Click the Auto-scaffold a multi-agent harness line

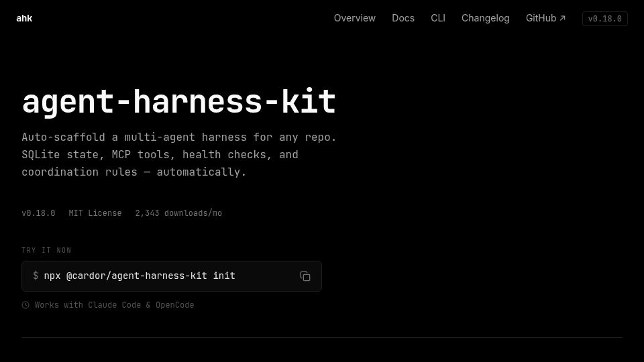pos(179,137)
